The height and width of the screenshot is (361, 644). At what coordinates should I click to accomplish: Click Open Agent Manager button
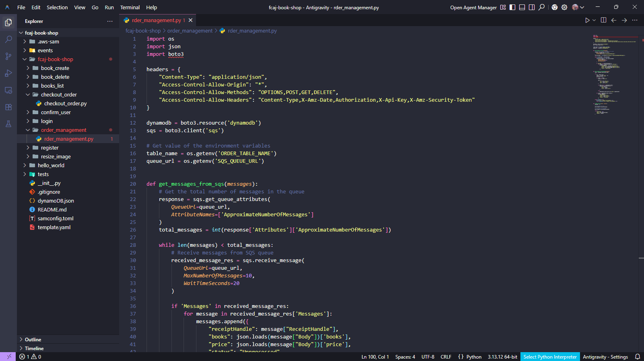tap(473, 7)
